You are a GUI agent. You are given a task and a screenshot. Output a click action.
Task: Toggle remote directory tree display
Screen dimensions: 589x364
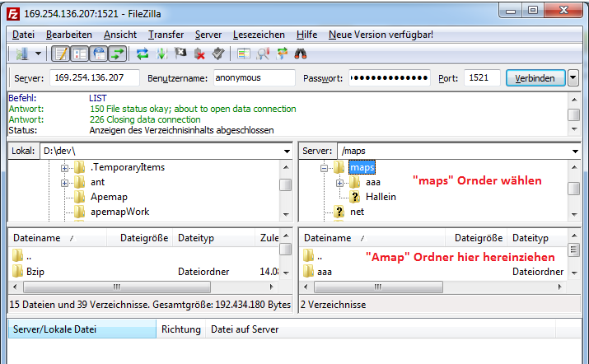(98, 54)
